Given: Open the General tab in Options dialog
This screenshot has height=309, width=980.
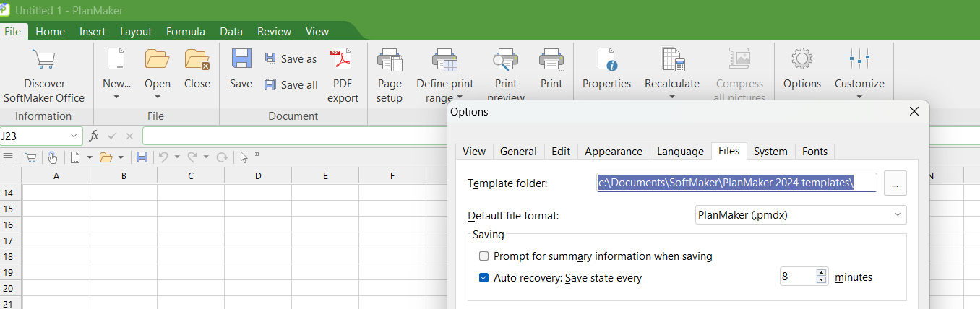Looking at the screenshot, I should [x=518, y=151].
